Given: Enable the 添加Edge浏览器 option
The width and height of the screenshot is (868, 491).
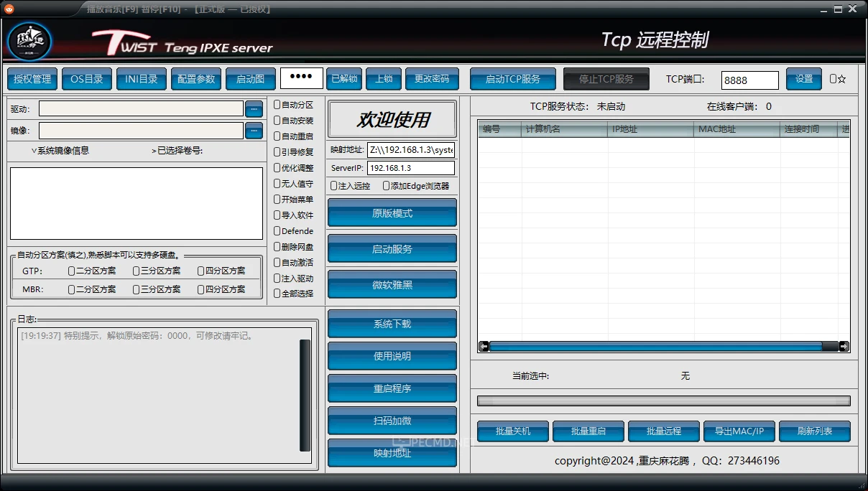Looking at the screenshot, I should click(387, 185).
